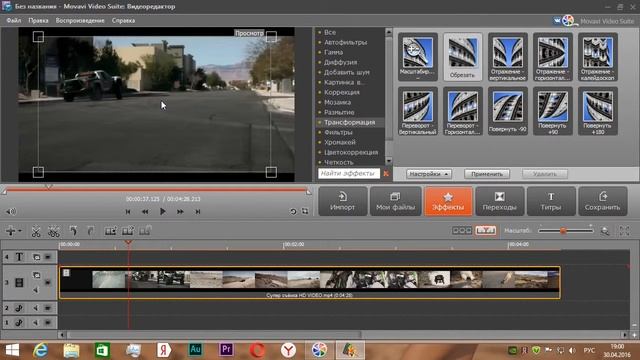
Task: Click the timeline horizontal scrollbar
Action: (214, 335)
